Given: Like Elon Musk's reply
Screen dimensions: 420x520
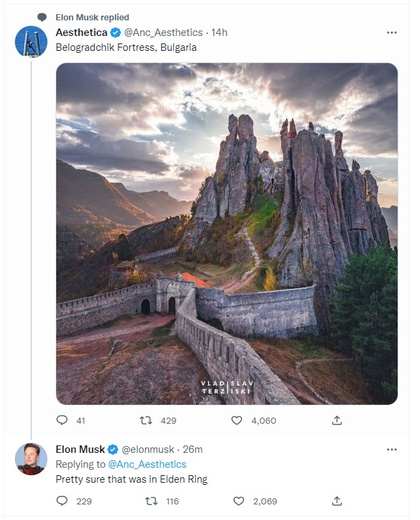Looking at the screenshot, I should tap(238, 501).
